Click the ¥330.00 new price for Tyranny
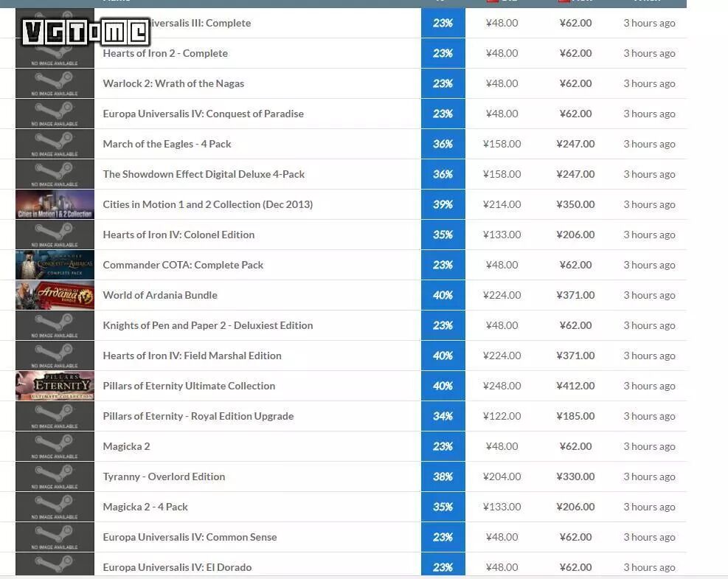The width and height of the screenshot is (728, 579). click(576, 476)
